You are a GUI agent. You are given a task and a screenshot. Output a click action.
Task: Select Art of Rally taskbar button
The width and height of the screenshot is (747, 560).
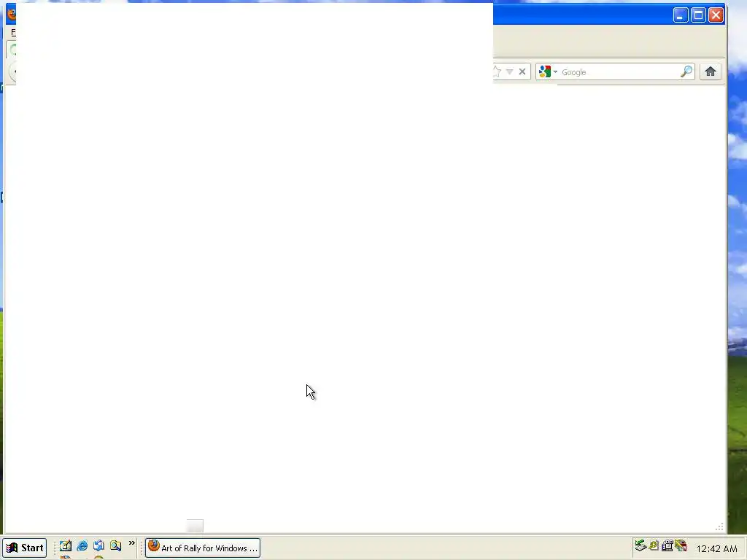pos(203,548)
